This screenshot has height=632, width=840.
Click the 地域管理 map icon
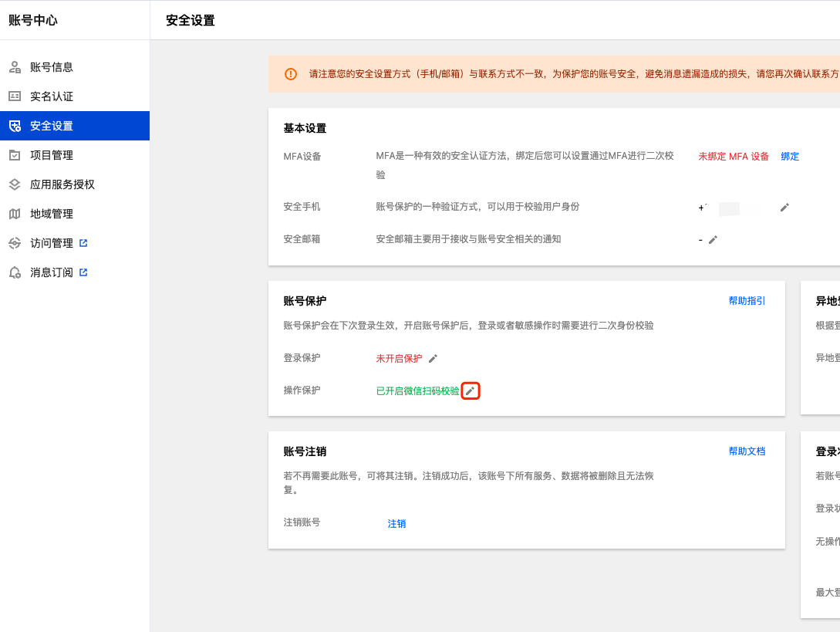coord(15,214)
